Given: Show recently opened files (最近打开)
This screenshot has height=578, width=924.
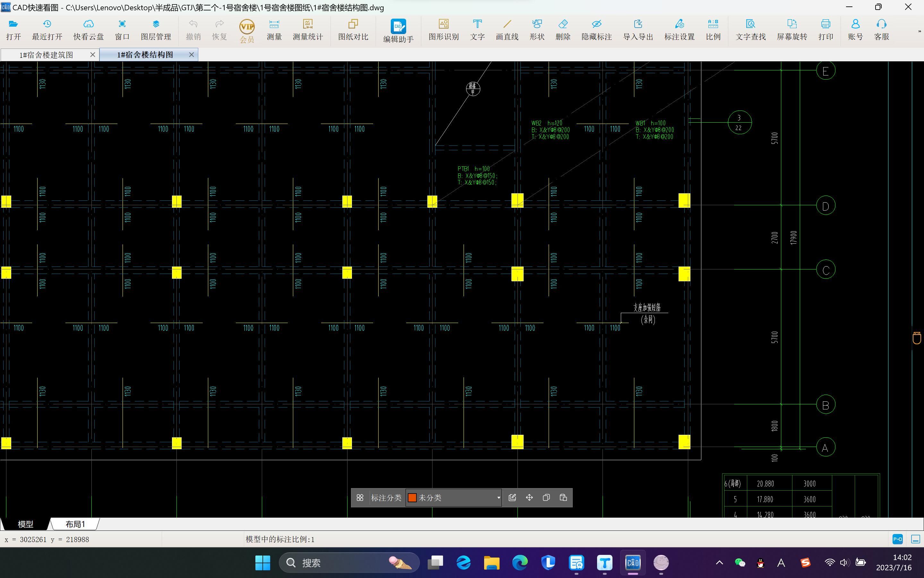Looking at the screenshot, I should pos(47,30).
